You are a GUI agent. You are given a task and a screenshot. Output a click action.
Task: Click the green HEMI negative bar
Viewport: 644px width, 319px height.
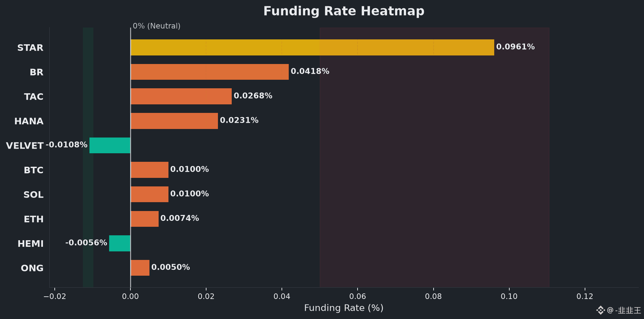(x=120, y=243)
